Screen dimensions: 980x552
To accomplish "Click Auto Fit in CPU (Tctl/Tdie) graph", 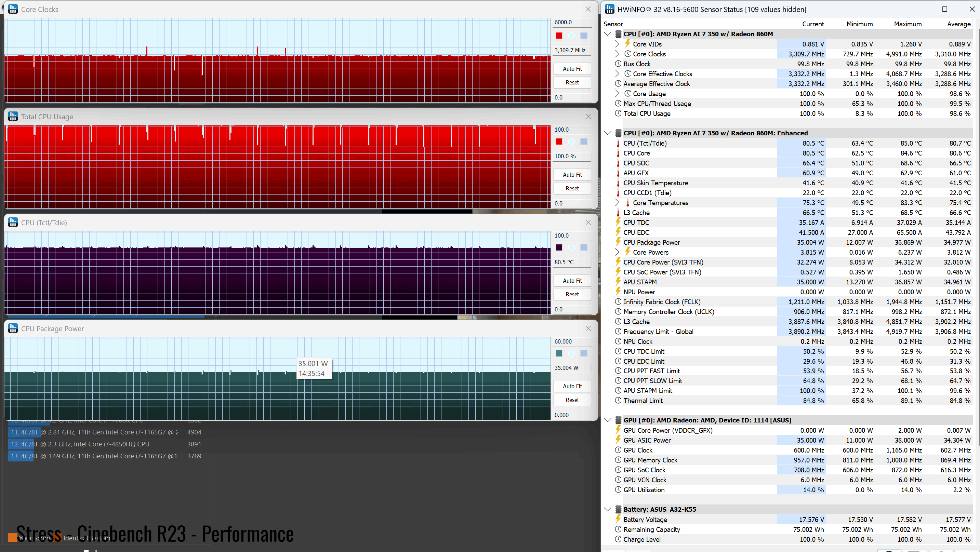I will (x=572, y=281).
